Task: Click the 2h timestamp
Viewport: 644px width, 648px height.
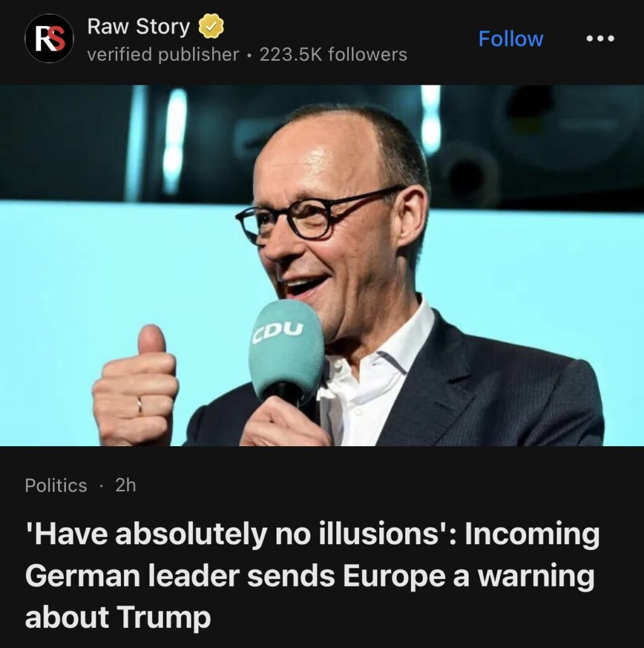Action: (125, 485)
